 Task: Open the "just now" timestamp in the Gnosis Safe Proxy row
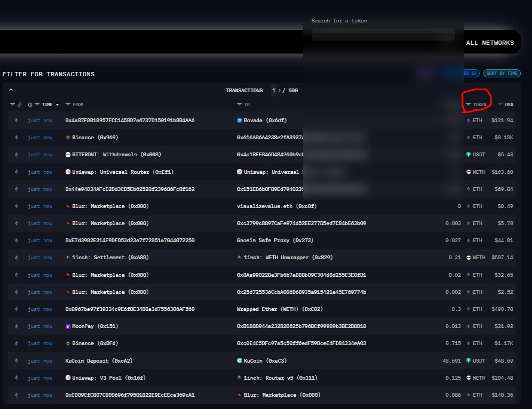click(x=40, y=240)
